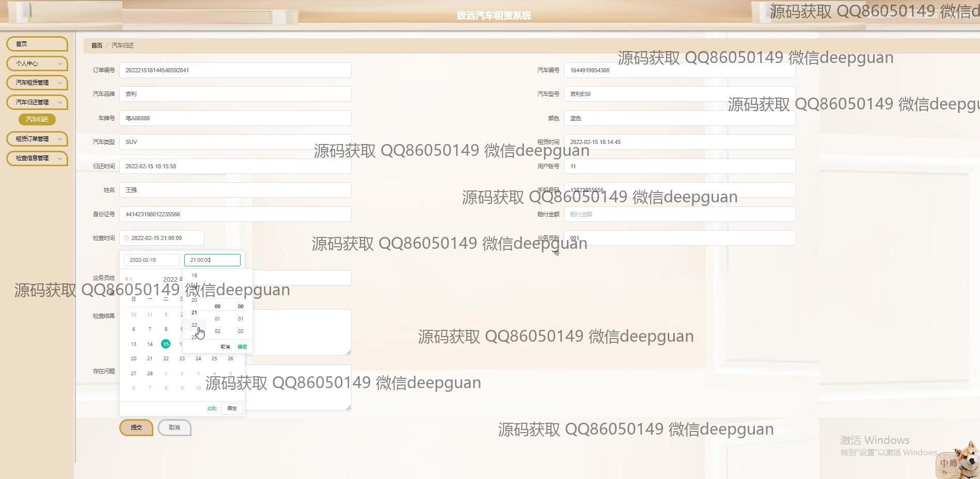Pick February 24 in the calendar
Viewport: 980px width, 479px height.
click(198, 358)
